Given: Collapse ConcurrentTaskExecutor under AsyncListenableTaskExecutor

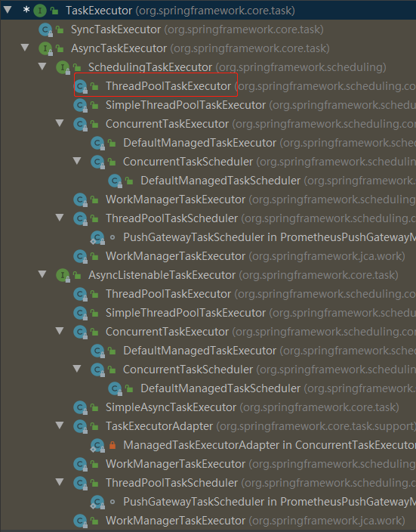Looking at the screenshot, I should point(60,330).
